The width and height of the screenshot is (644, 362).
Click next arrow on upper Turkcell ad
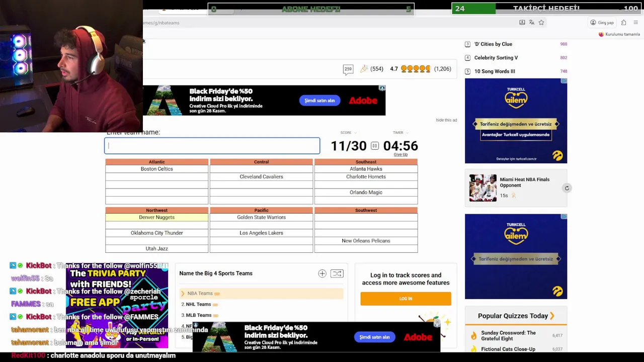click(557, 124)
